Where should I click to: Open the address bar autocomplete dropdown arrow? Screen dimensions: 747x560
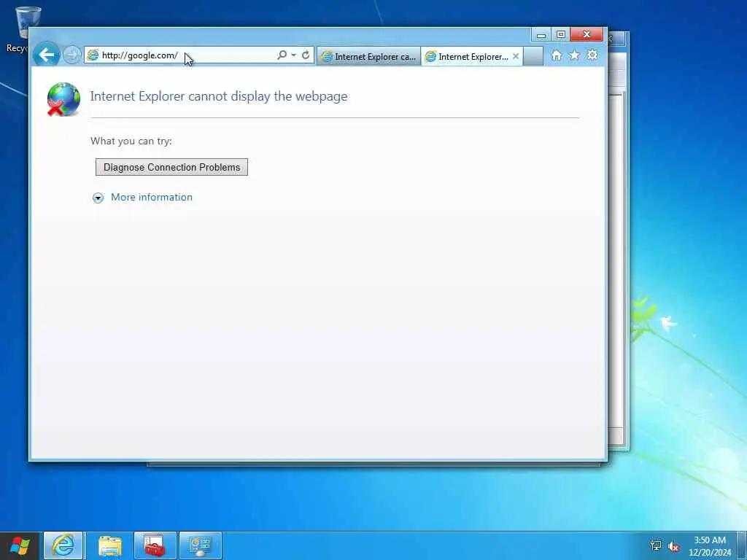tap(293, 55)
